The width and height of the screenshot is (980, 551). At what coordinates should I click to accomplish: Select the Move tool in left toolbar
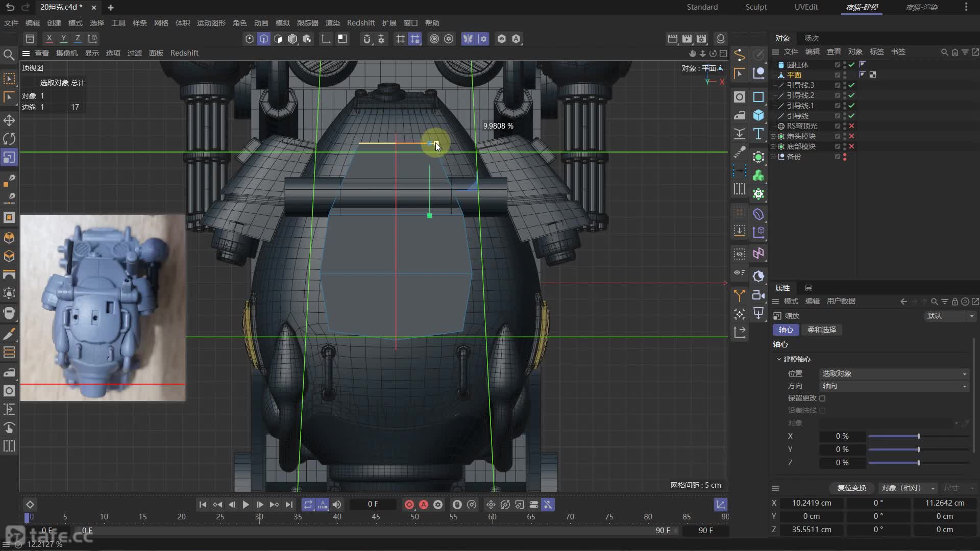click(x=9, y=120)
